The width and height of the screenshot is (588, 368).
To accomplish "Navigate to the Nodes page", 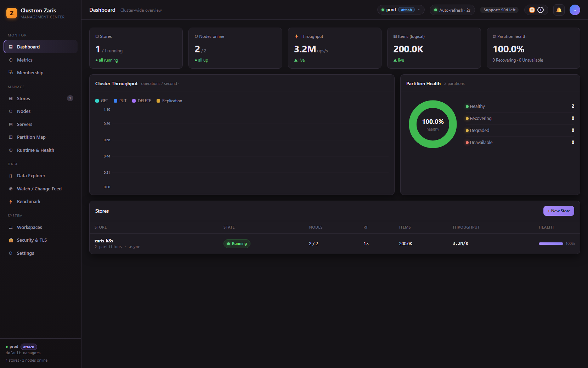I will tap(41, 111).
